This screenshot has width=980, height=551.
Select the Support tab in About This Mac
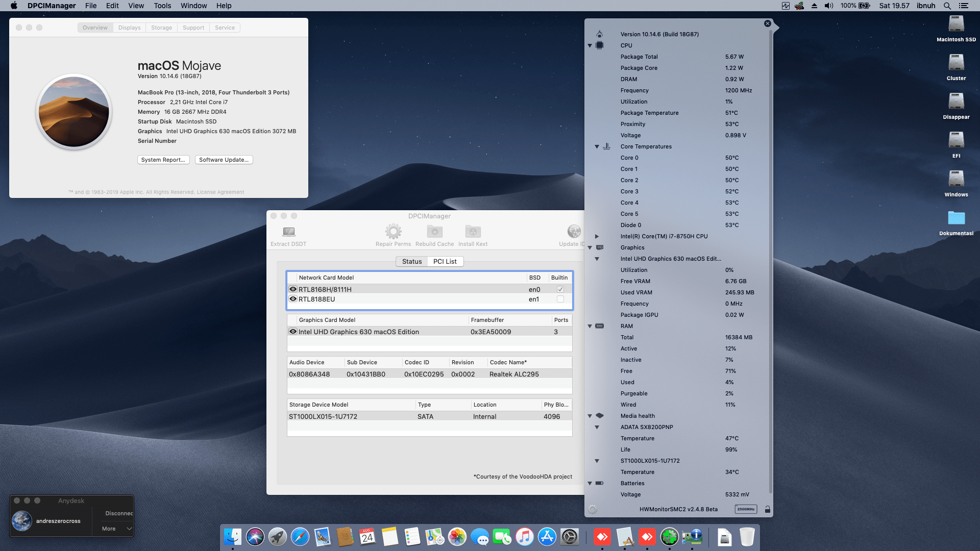click(193, 28)
